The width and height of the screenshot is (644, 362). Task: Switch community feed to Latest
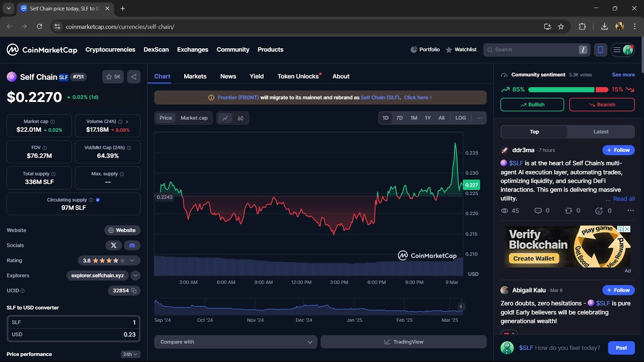(x=601, y=132)
